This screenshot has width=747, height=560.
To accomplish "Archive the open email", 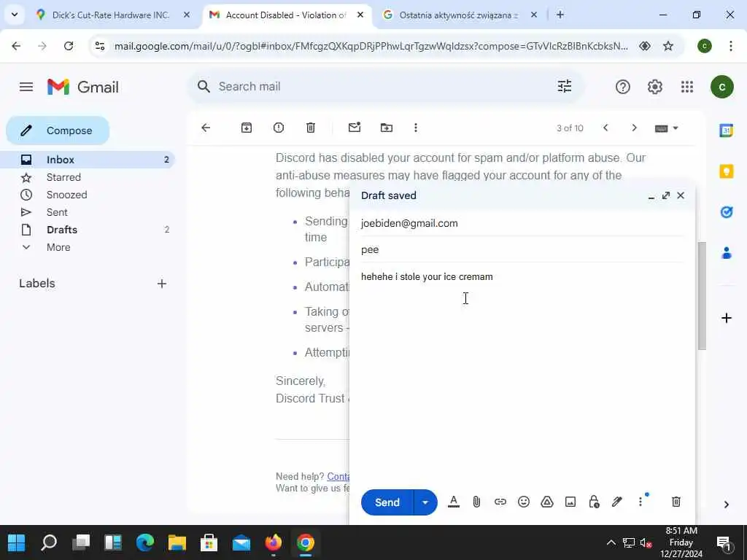I will click(x=247, y=128).
